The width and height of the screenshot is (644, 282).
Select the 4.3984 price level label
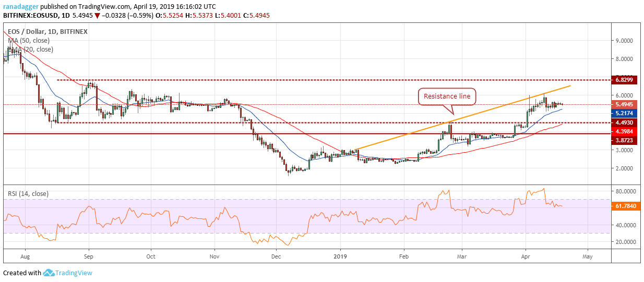pos(624,131)
